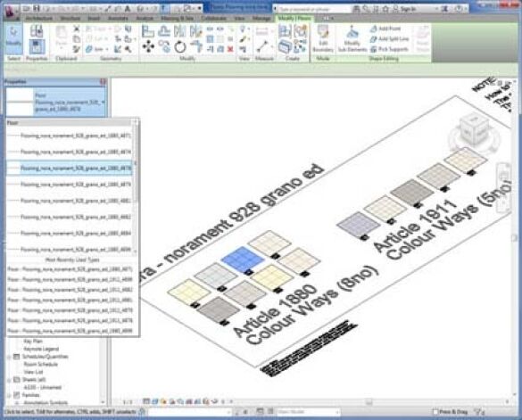Select Keynote Legend in Project Browser
The image size is (522, 420).
click(41, 350)
